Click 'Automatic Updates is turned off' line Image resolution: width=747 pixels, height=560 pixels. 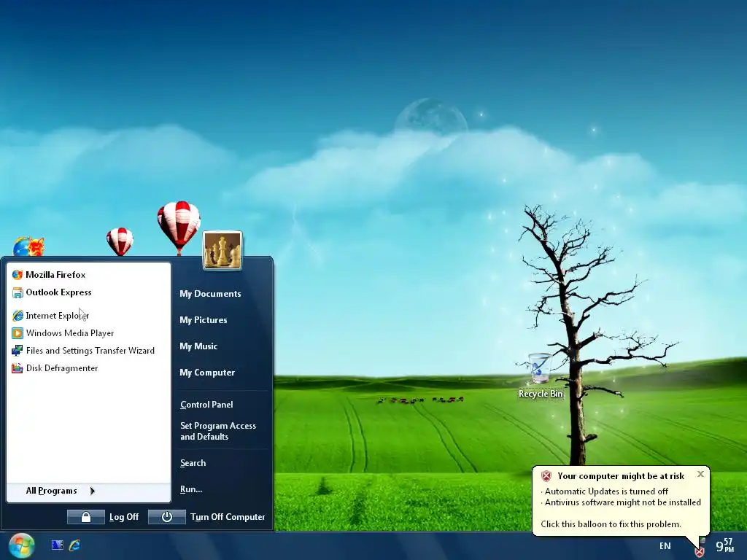(606, 491)
